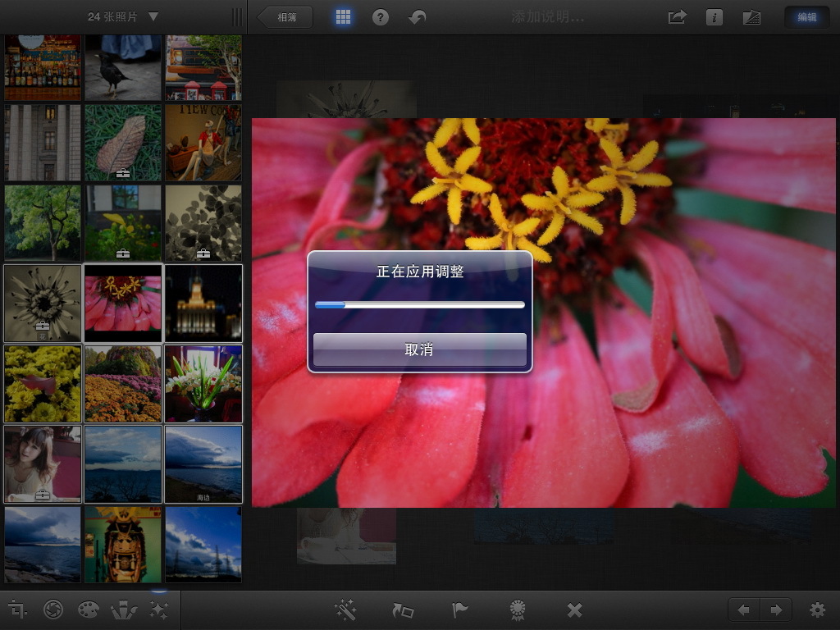Screen dimensions: 840x630
Task: Open the settings gear menu
Action: (817, 609)
